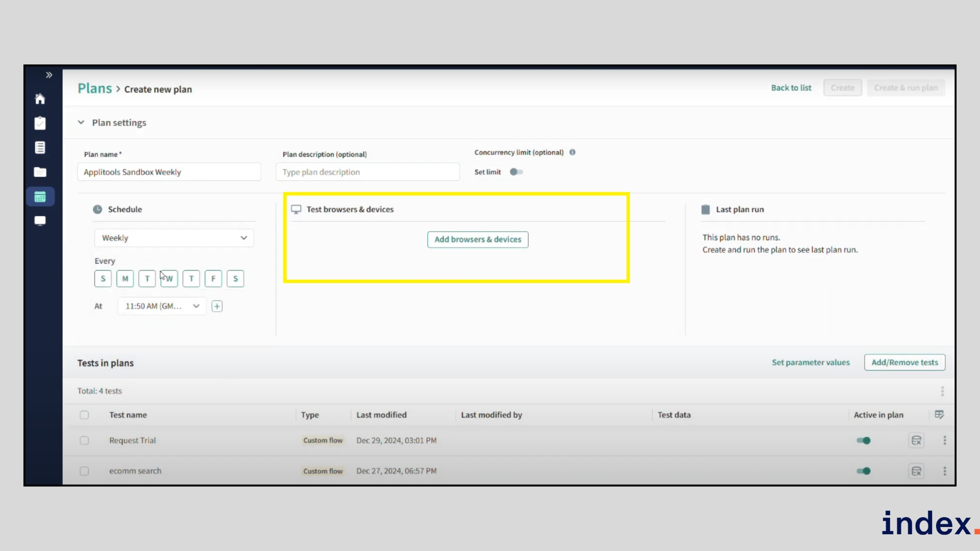
Task: Open Request Trial row three-dot menu
Action: tap(945, 440)
